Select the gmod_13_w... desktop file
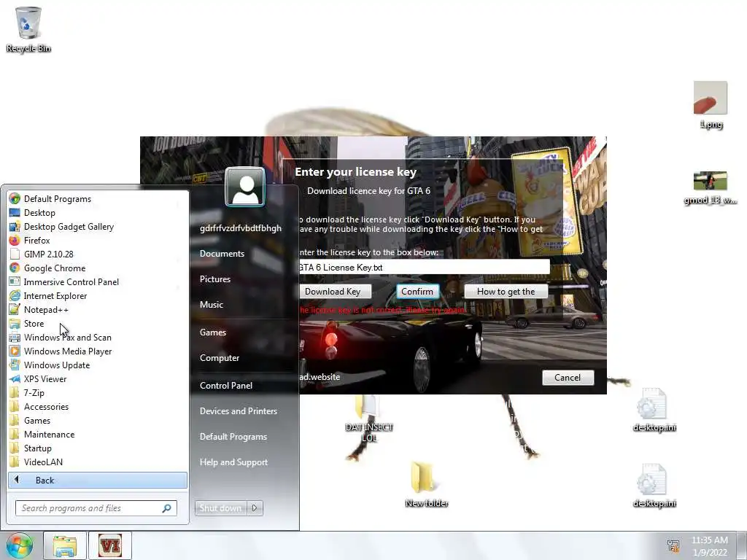This screenshot has width=747, height=560. 711,188
